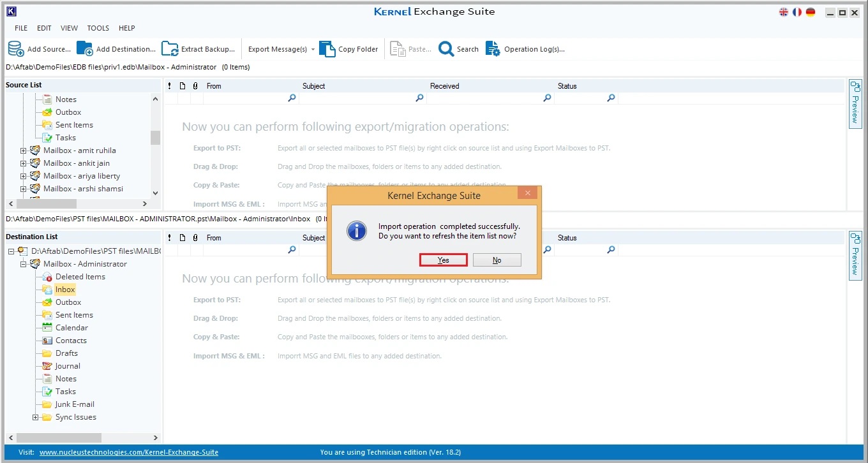Open the FILE menu
The image size is (868, 463).
(x=21, y=28)
